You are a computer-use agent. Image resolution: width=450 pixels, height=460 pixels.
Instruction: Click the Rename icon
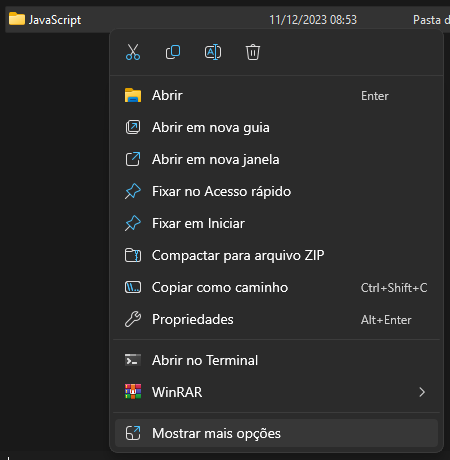[x=213, y=52]
